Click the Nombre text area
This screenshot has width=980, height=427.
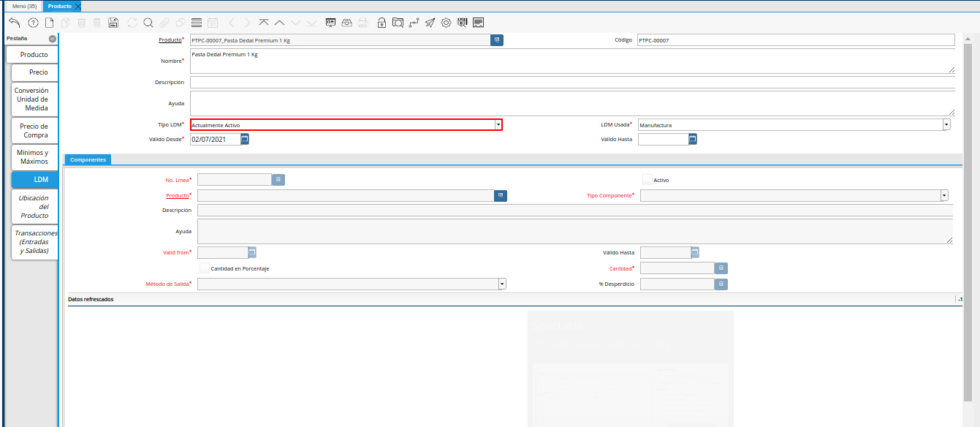coord(572,61)
